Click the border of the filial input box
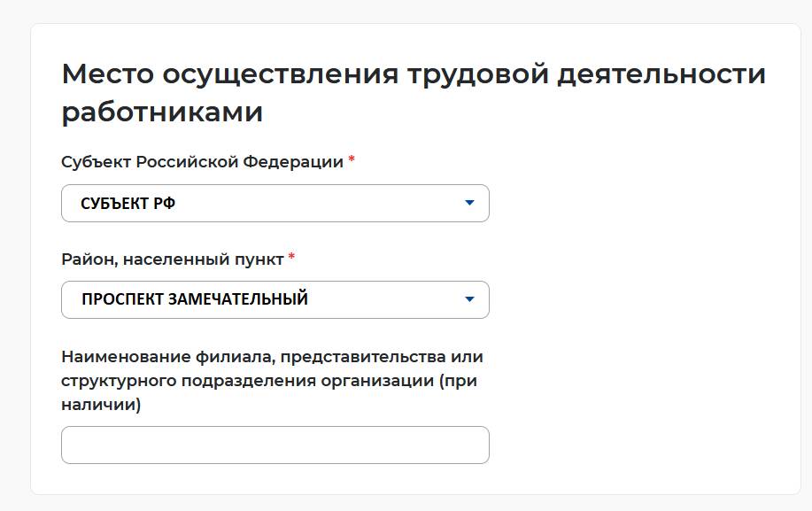Viewport: 812px width, 511px height. [275, 429]
